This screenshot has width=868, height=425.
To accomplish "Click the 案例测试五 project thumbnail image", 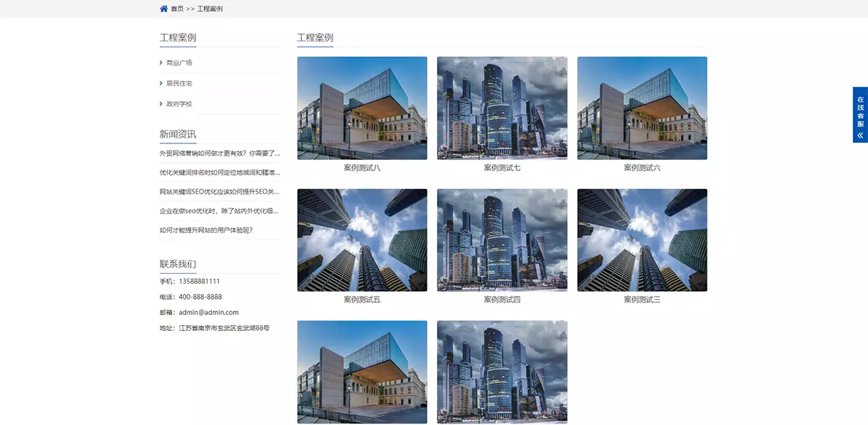I will tap(362, 239).
